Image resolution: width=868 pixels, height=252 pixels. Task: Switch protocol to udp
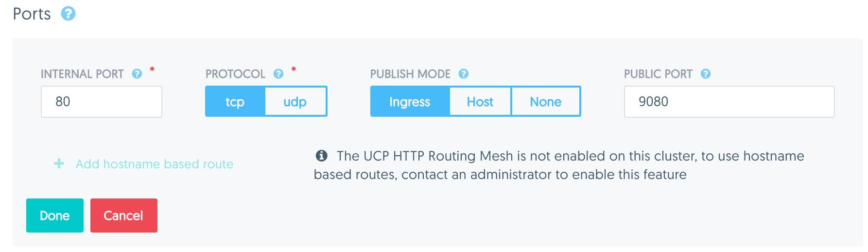pyautogui.click(x=295, y=101)
